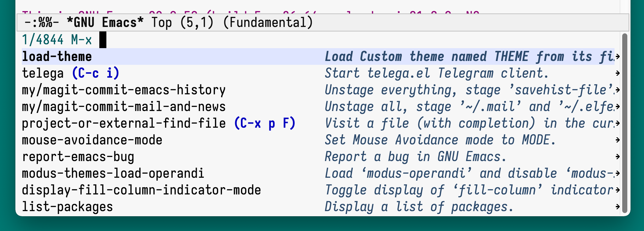Choose the telega command from the list

click(x=43, y=73)
